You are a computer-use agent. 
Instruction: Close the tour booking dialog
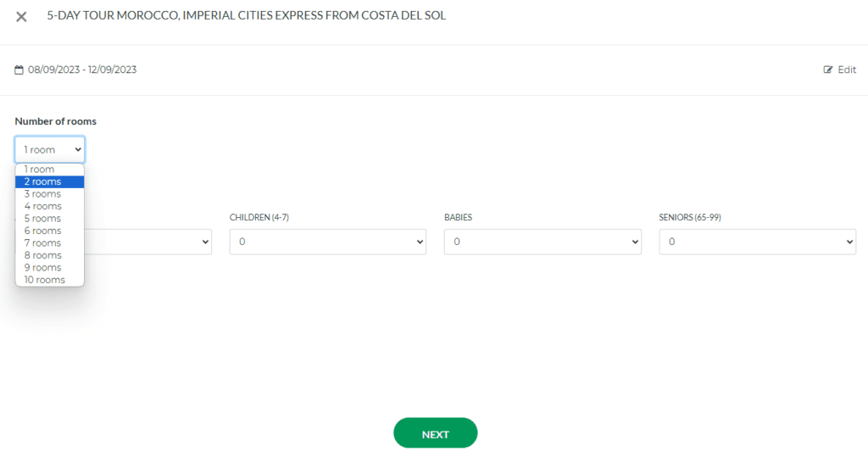click(21, 17)
